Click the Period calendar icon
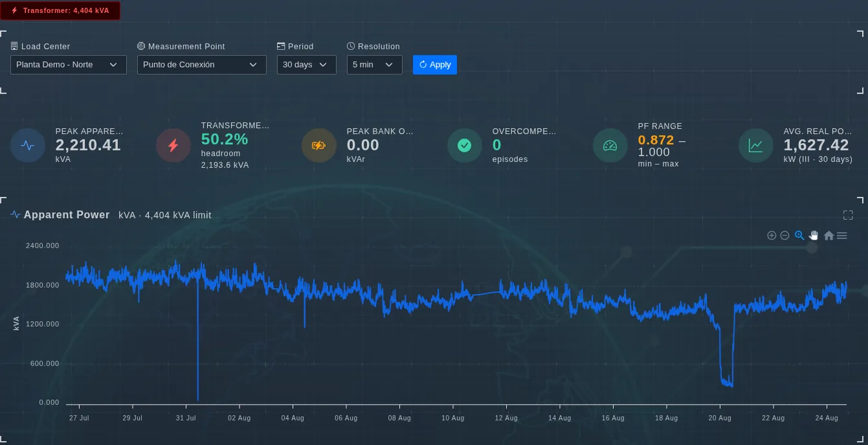The height and width of the screenshot is (445, 868). point(281,47)
